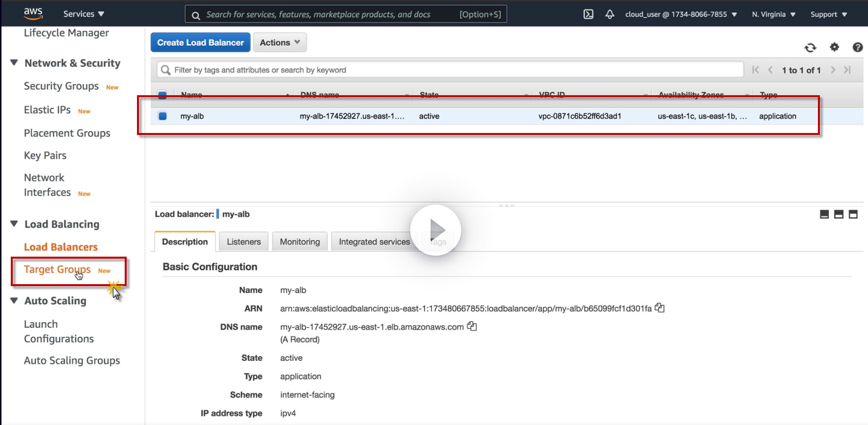This screenshot has width=868, height=425.
Task: Click the filter by tags search field
Action: click(450, 70)
